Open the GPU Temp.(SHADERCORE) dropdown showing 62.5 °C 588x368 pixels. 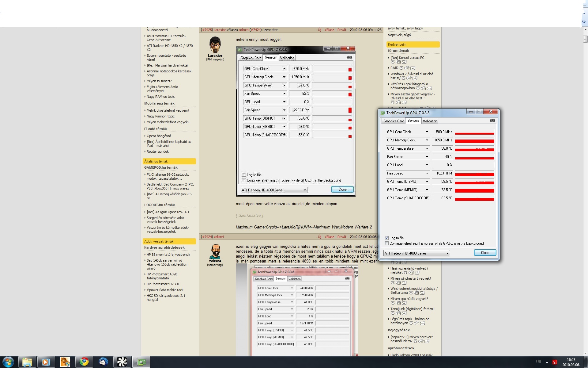(x=408, y=198)
